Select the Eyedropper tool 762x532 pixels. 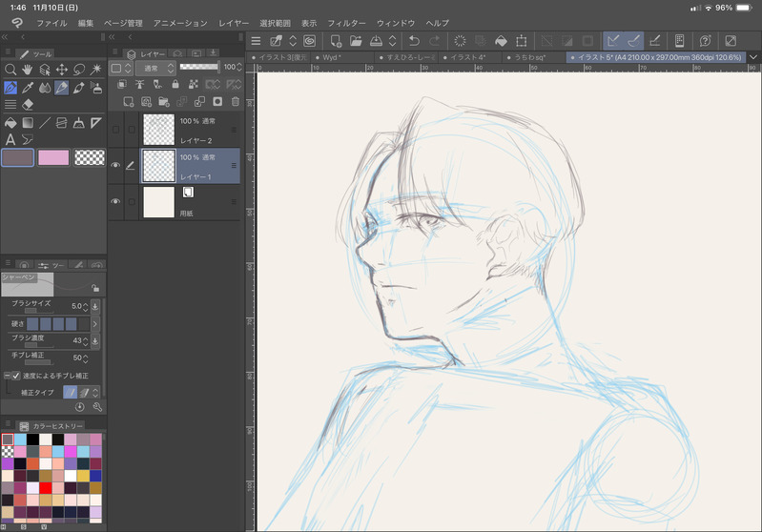28,88
